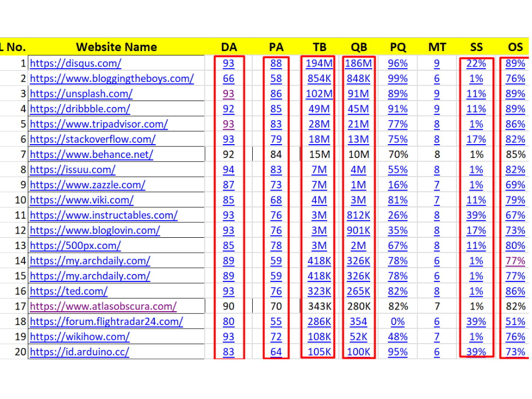Click the bloglovin.com URL

[95, 231]
